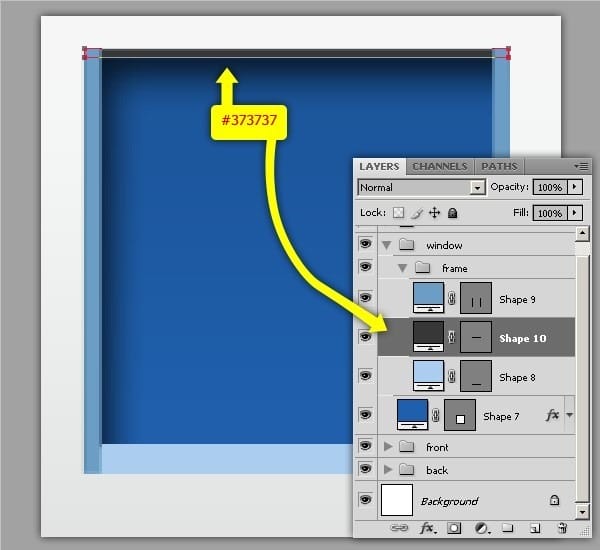Click the back group folder icon

(406, 469)
